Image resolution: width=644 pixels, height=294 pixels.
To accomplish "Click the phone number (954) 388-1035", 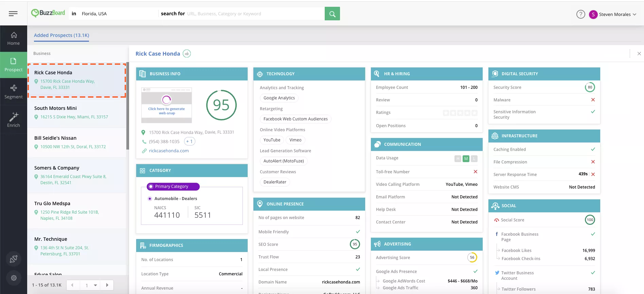I will coord(164,142).
